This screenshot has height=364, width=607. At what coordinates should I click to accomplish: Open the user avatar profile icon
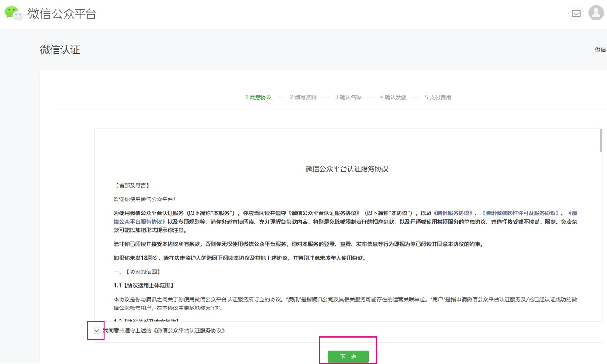[597, 13]
